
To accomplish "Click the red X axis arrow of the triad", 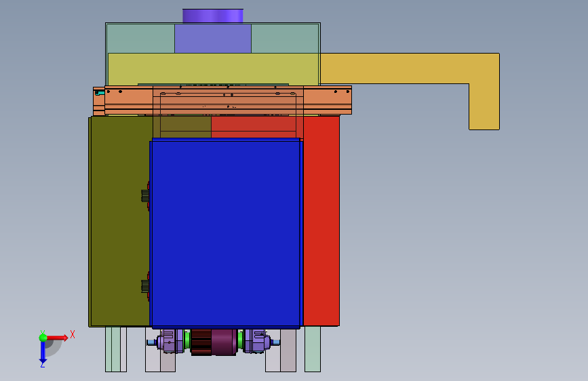I will 57,338.
